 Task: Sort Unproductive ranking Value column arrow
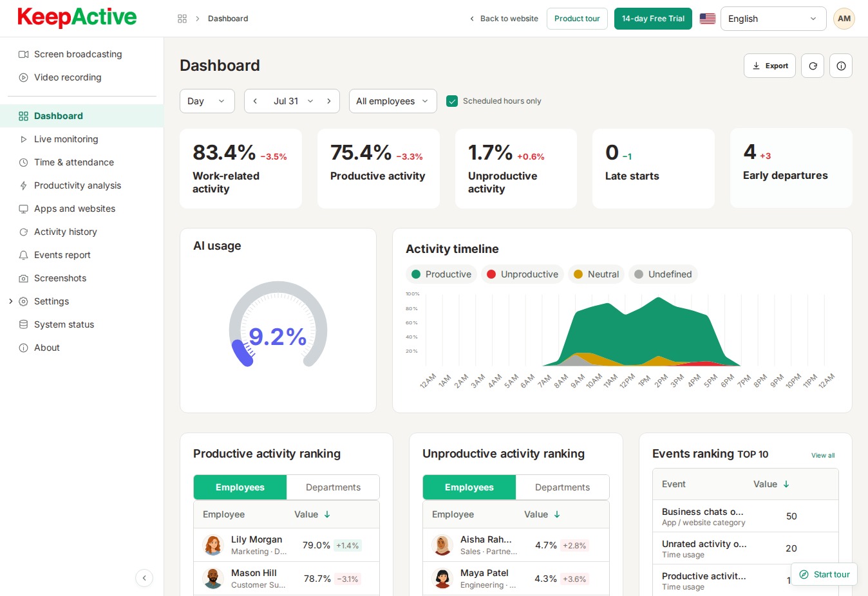point(557,514)
